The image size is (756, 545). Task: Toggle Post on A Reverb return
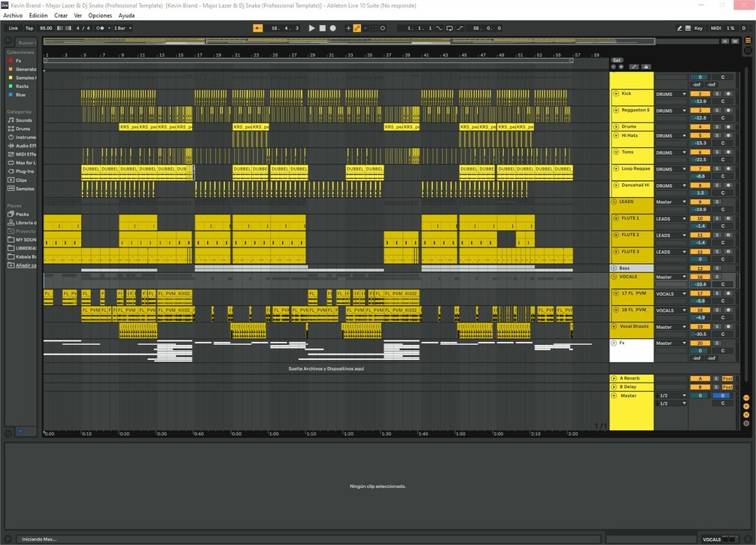[727, 378]
